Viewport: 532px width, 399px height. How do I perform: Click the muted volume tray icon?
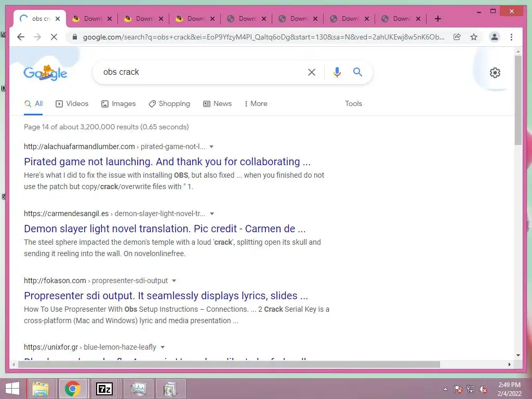(x=483, y=389)
